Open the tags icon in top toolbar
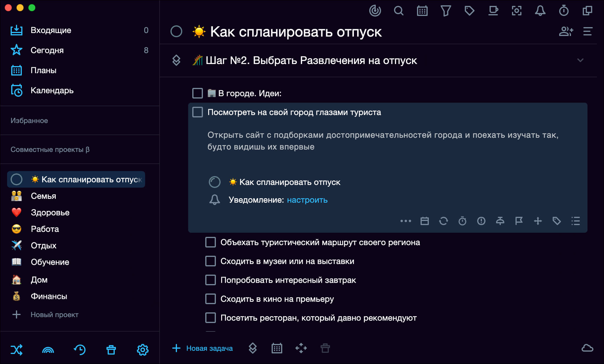 click(469, 11)
